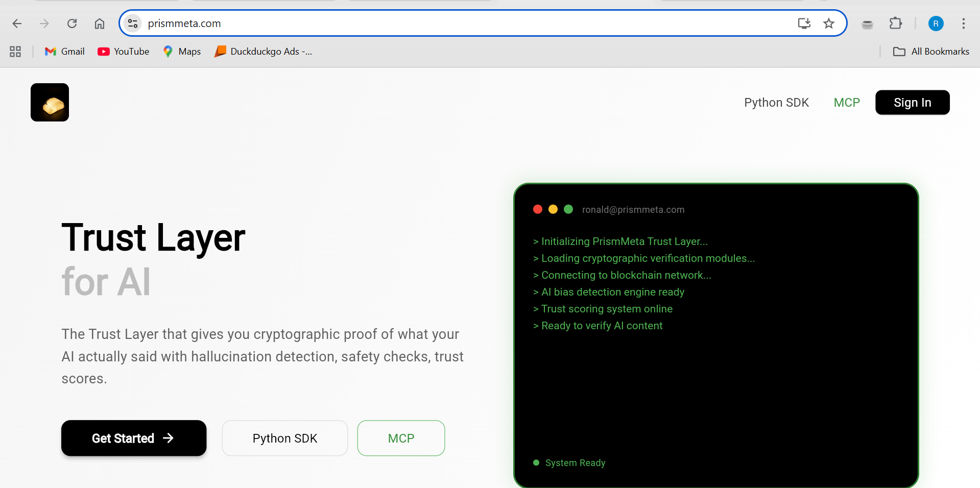Open the extensions puzzle-piece icon
The height and width of the screenshot is (488, 980).
click(x=896, y=23)
